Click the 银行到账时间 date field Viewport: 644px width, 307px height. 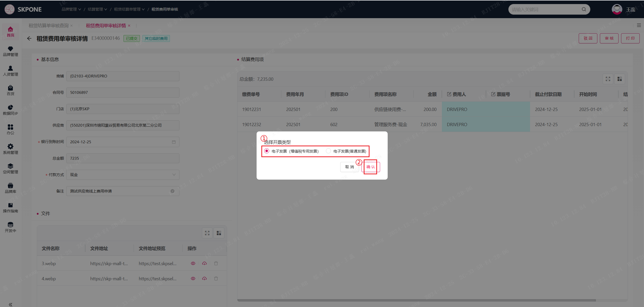(123, 142)
